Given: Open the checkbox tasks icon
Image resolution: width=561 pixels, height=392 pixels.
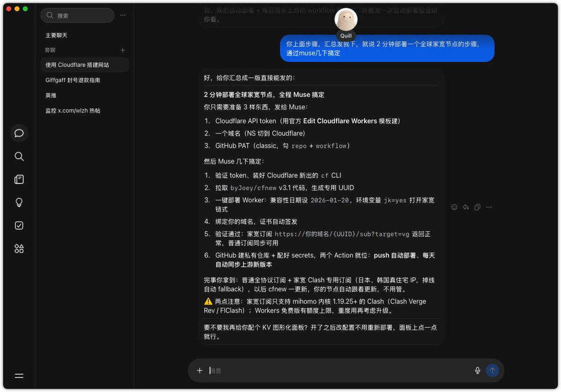Looking at the screenshot, I should pos(19,226).
